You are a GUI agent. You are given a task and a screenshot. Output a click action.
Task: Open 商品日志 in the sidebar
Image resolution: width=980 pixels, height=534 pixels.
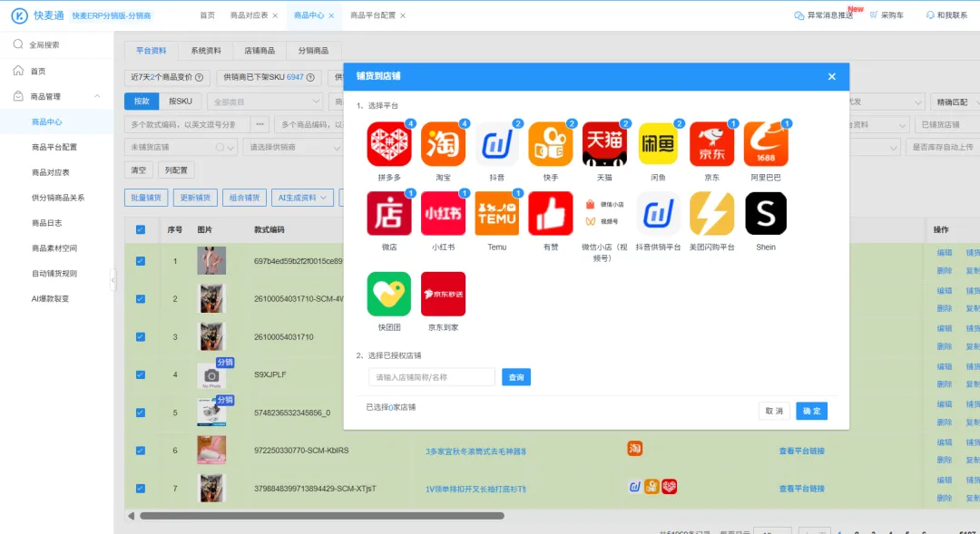[x=47, y=223]
